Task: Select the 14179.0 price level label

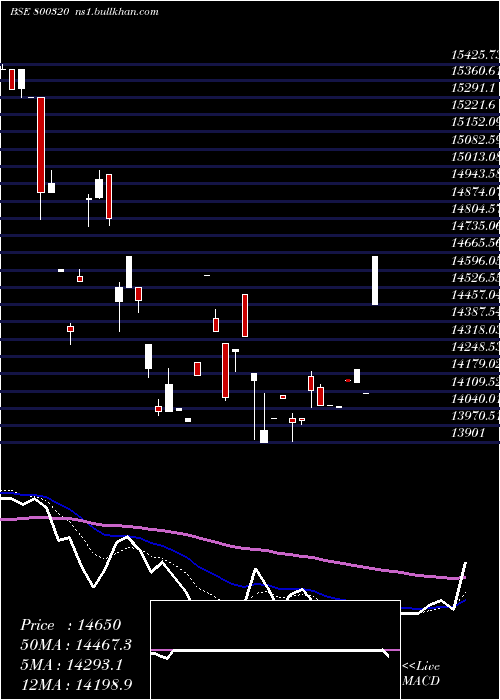Action: [475, 364]
